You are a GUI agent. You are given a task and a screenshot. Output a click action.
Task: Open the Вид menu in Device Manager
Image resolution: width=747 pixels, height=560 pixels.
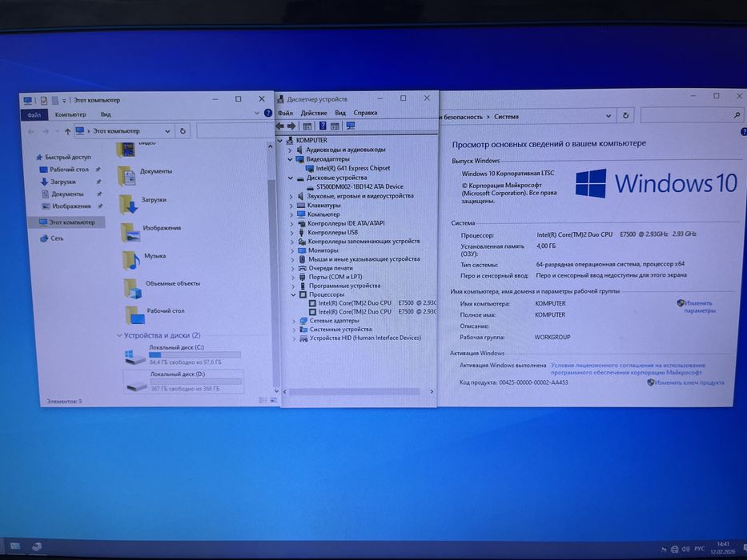click(340, 114)
